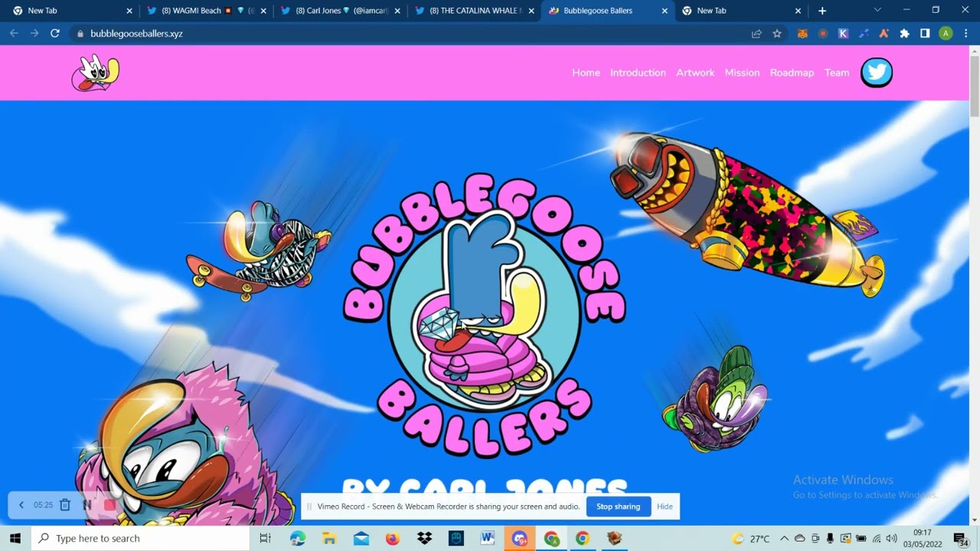View site information via the padlock icon

pos(80,34)
